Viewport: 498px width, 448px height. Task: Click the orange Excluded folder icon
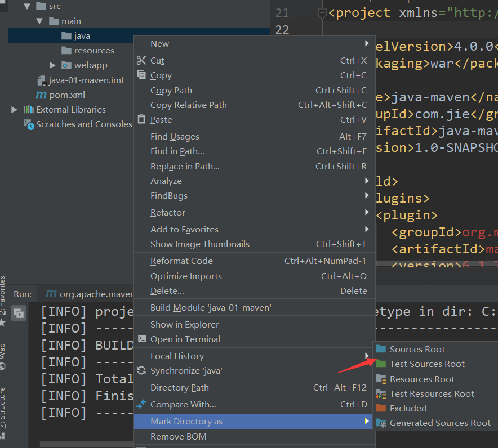(x=381, y=409)
